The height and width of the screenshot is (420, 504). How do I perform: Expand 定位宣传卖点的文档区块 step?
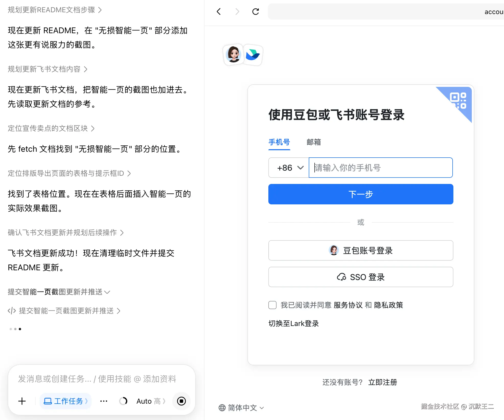click(51, 129)
